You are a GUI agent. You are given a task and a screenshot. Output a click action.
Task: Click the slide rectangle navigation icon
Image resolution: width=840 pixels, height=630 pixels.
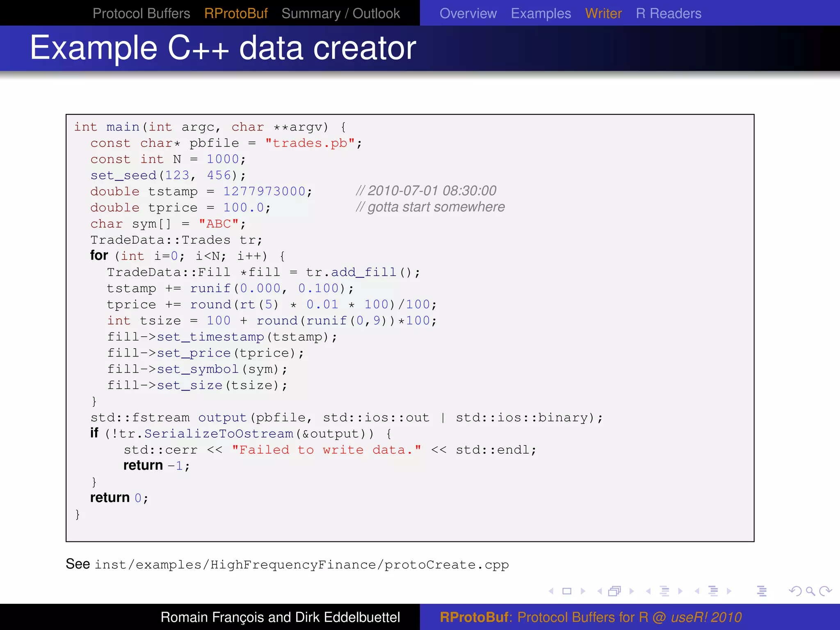tap(567, 591)
